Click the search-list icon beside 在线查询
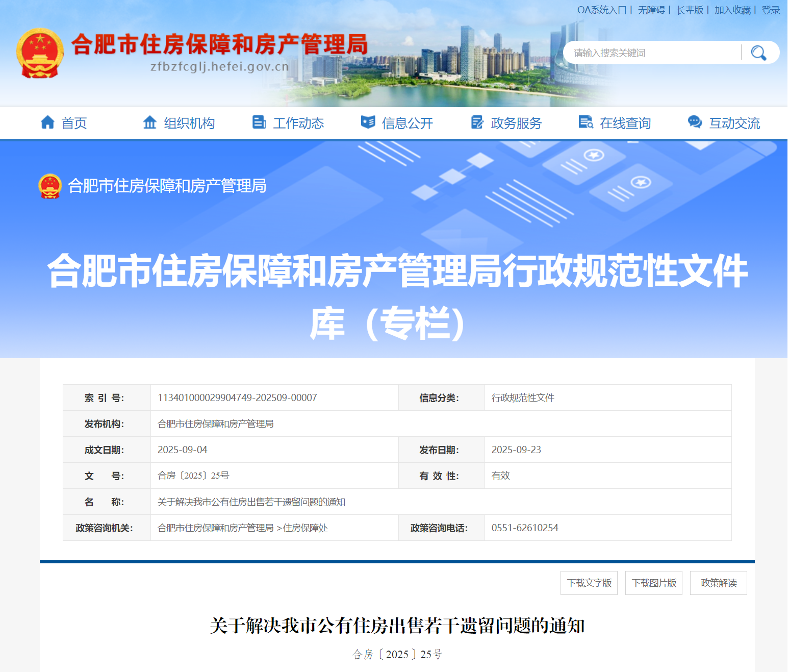 point(586,122)
